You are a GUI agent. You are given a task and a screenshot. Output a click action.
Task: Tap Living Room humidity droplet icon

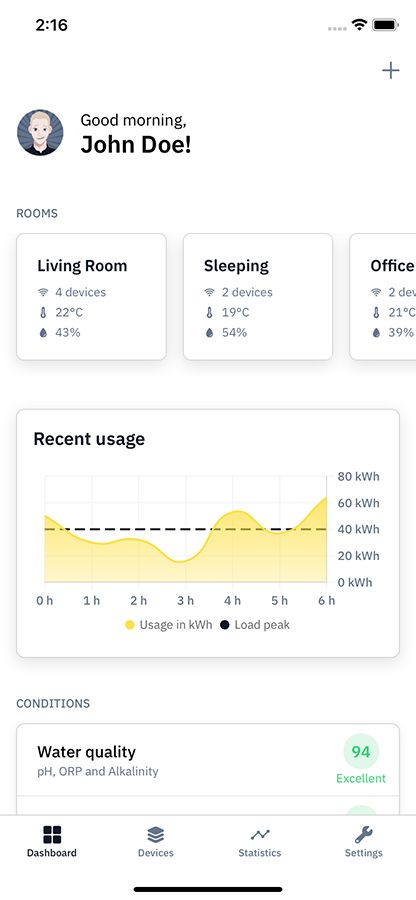43,332
